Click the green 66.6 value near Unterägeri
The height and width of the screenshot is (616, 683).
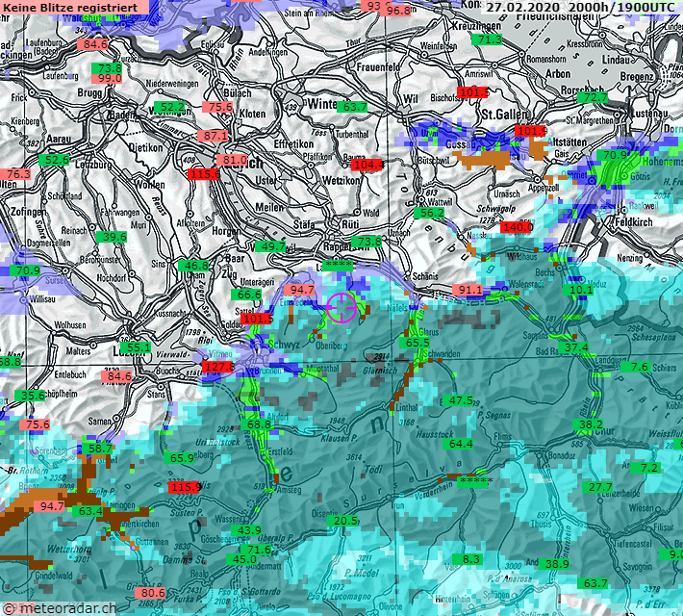tap(246, 295)
